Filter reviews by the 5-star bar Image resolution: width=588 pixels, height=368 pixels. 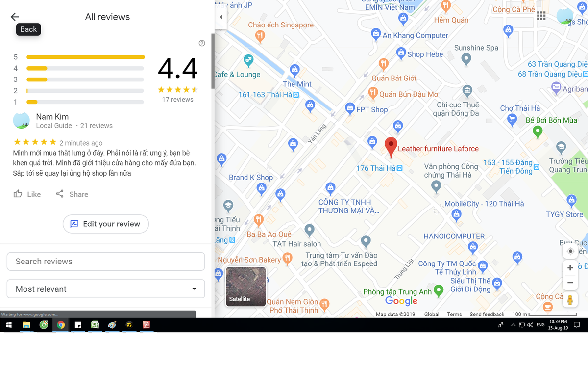click(85, 57)
